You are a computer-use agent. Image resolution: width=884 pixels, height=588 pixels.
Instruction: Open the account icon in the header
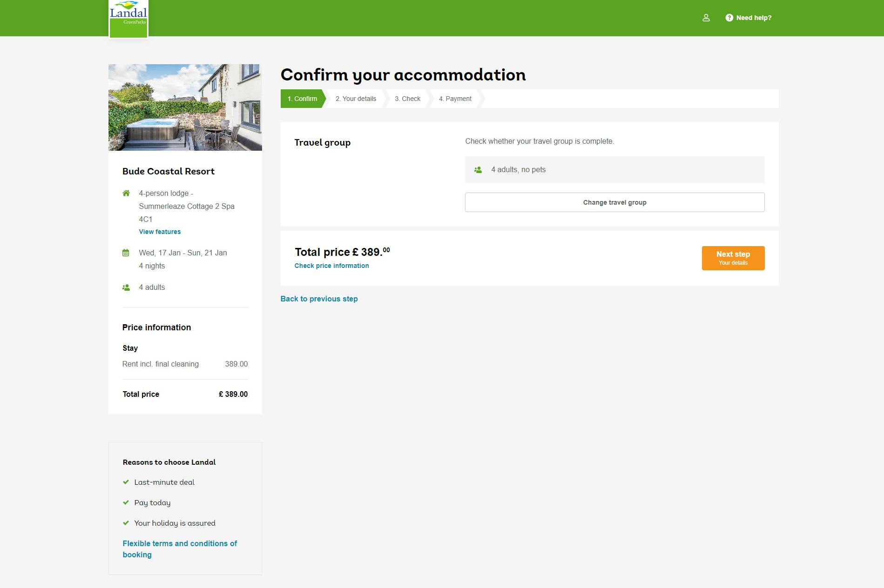pyautogui.click(x=707, y=18)
